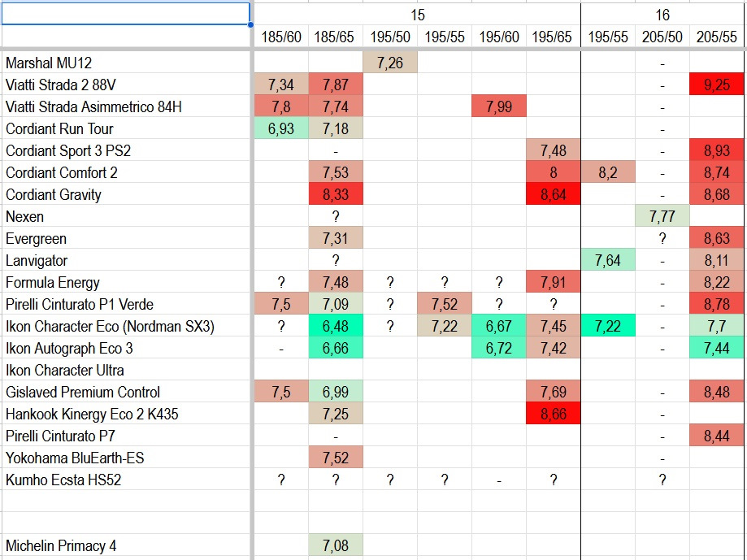The image size is (747, 560).
Task: Click the Viatti Strada Asimmetrico 84H label
Action: point(93,106)
